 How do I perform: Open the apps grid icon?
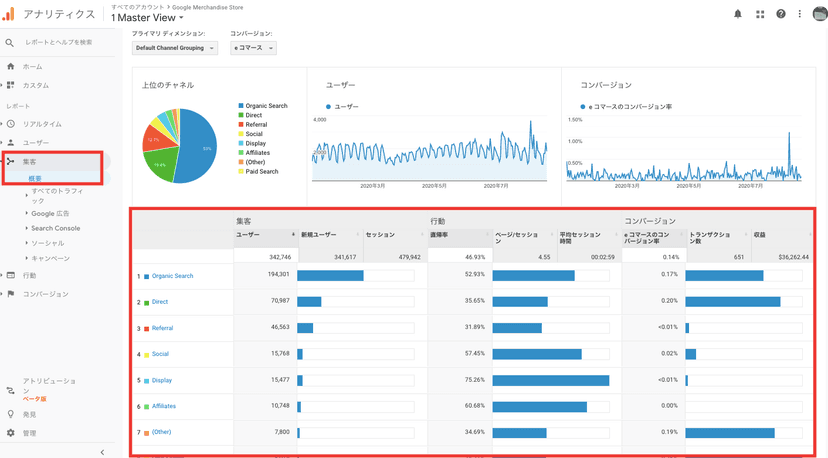[760, 14]
